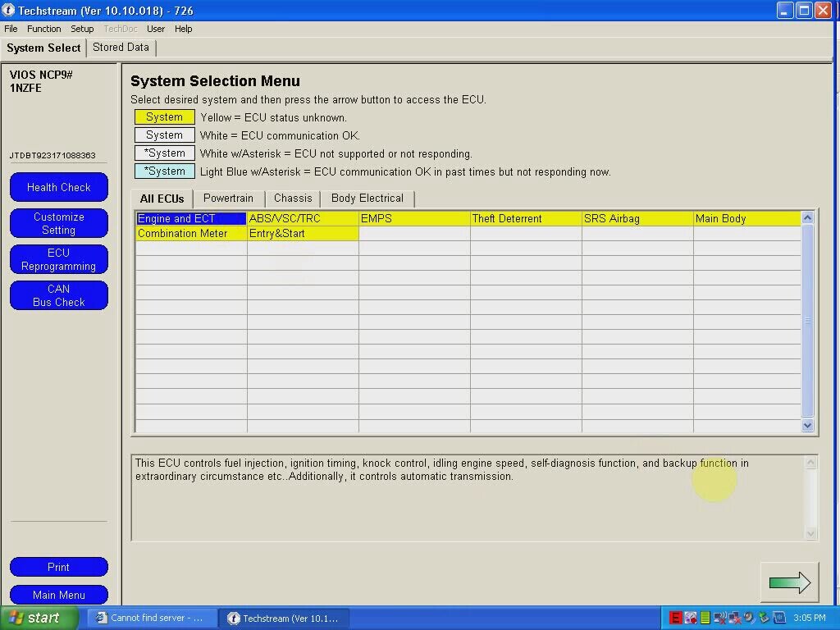This screenshot has height=630, width=840.
Task: Open ECU Reprogramming
Action: pos(59,259)
